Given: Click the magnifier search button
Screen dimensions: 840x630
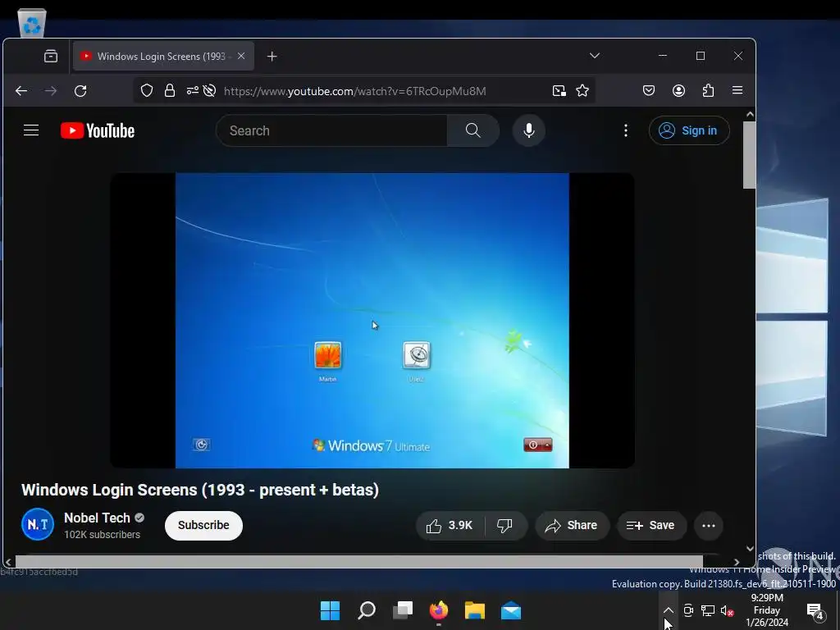Looking at the screenshot, I should (x=473, y=130).
